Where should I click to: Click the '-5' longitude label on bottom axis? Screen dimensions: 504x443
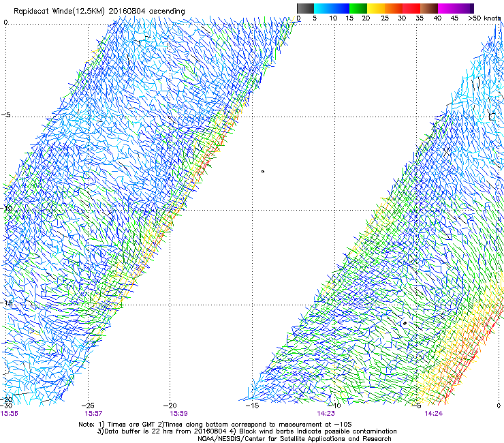(x=416, y=406)
